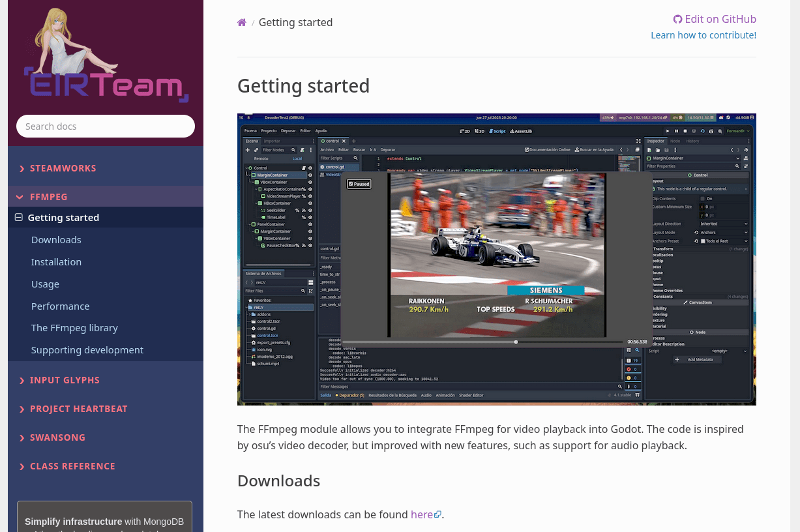Go to Usage in the sidebar
800x532 pixels.
(x=45, y=284)
